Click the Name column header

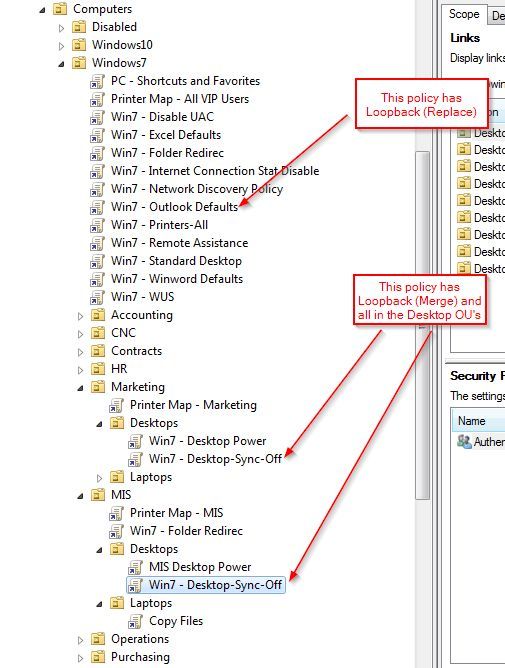(x=479, y=421)
